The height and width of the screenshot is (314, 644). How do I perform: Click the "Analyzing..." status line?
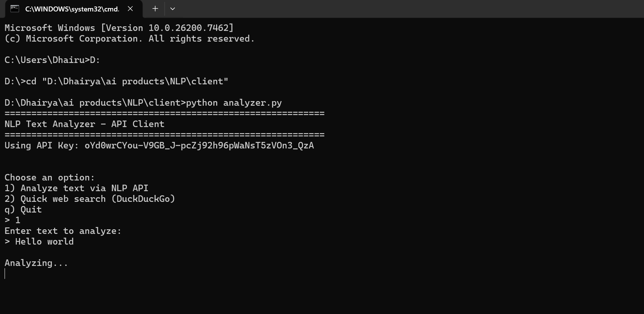tap(36, 263)
